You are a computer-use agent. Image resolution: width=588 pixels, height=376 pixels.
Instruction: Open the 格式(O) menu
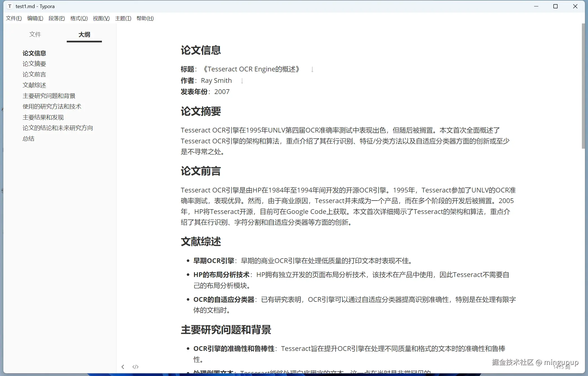coord(79,18)
